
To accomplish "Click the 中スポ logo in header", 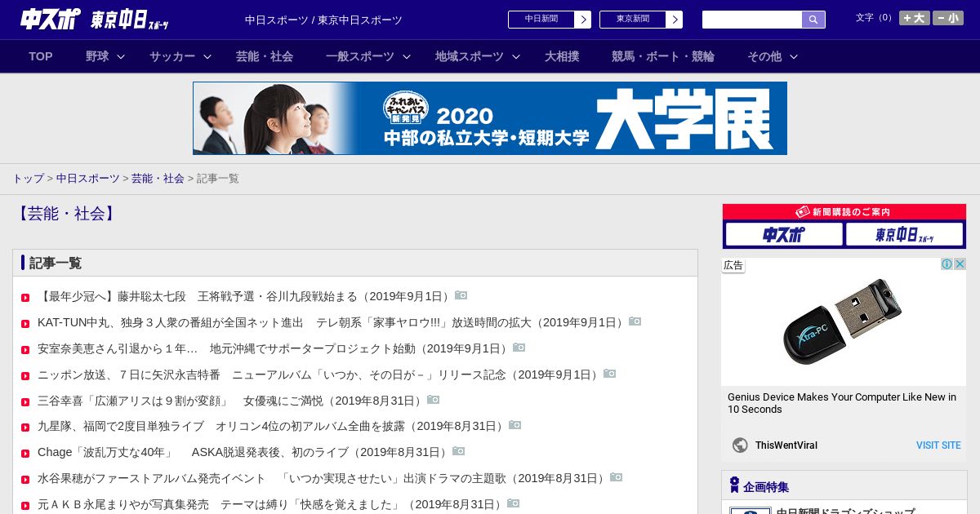I will point(51,18).
